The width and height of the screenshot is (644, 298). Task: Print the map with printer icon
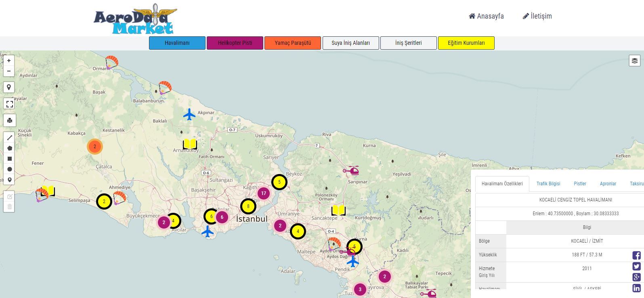click(9, 120)
